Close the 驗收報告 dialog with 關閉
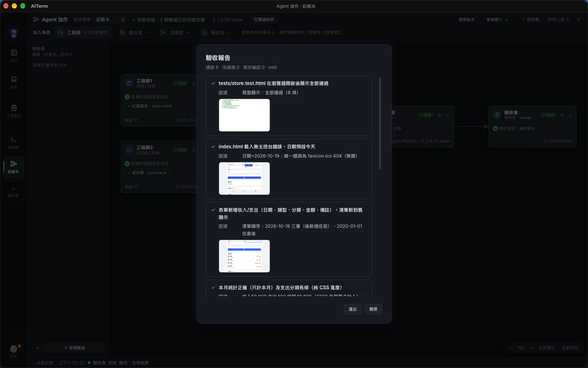Image resolution: width=588 pixels, height=368 pixels. [x=373, y=309]
